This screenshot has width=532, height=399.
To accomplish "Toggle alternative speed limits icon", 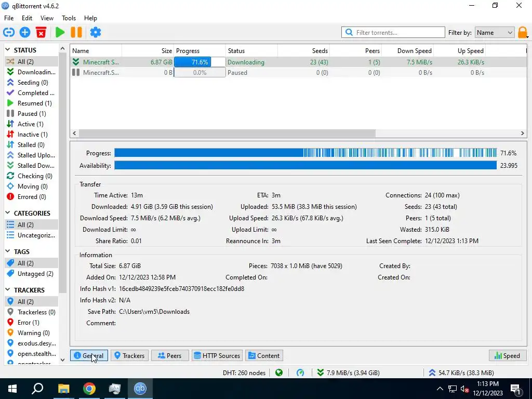I will (300, 373).
